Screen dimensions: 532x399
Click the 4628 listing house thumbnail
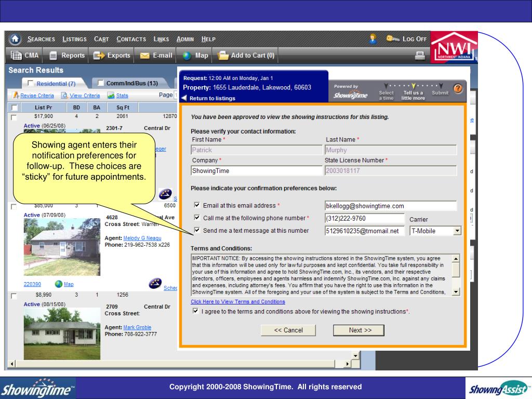click(x=62, y=247)
